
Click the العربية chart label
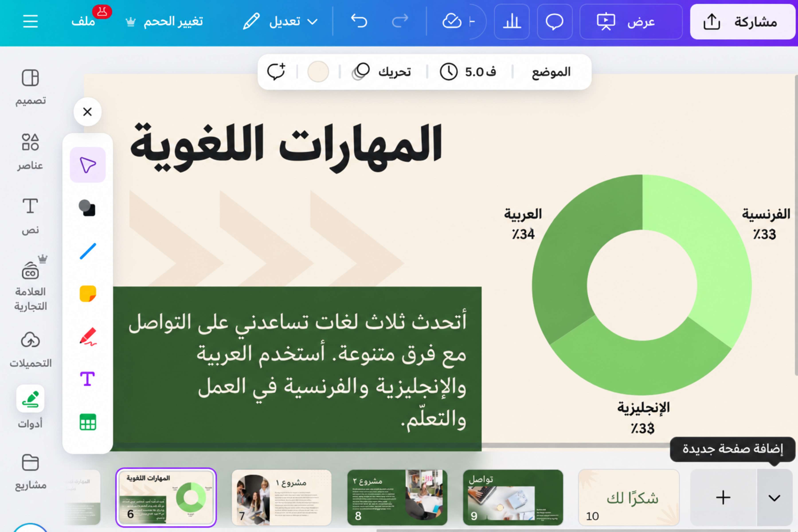[523, 214]
